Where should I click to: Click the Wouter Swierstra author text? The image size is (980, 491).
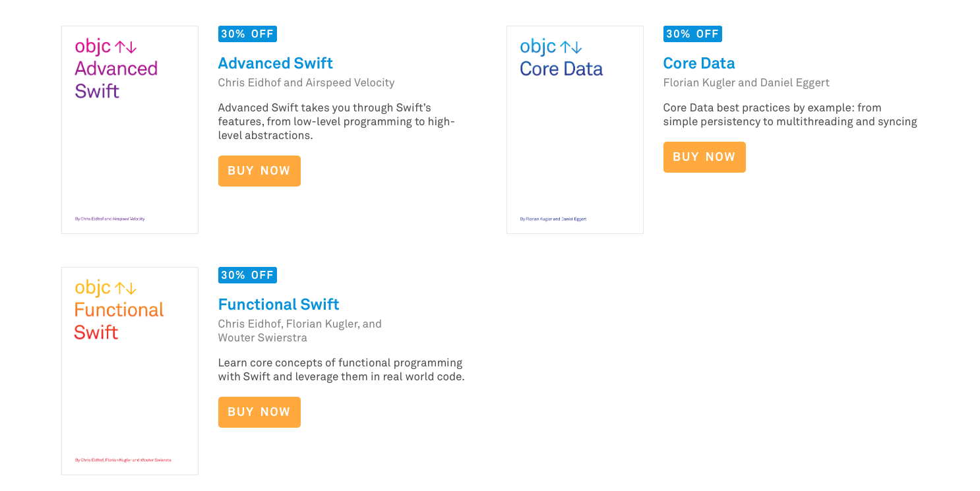tap(262, 338)
